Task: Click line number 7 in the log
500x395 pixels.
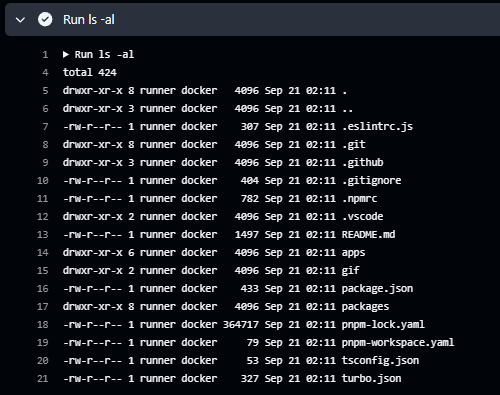Action: pyautogui.click(x=45, y=126)
